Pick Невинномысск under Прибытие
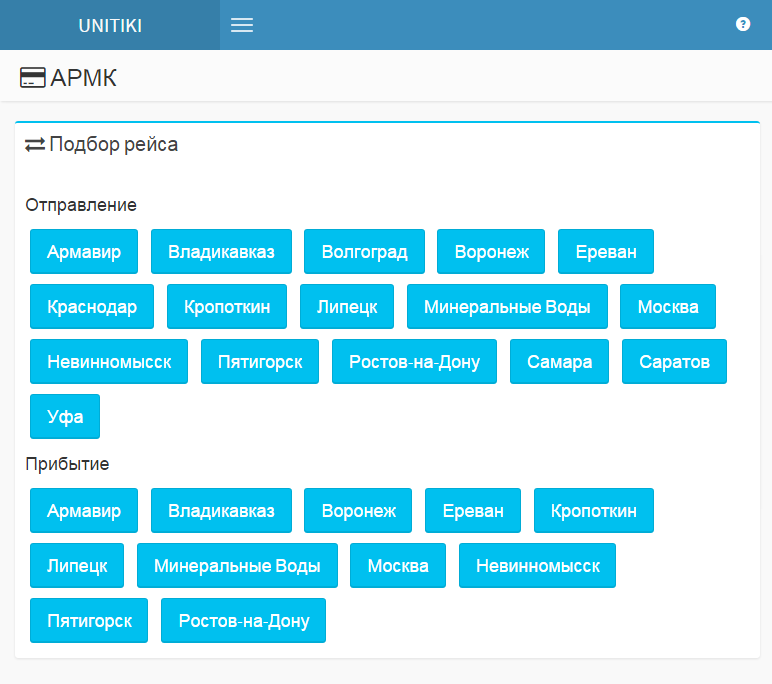 (x=537, y=565)
